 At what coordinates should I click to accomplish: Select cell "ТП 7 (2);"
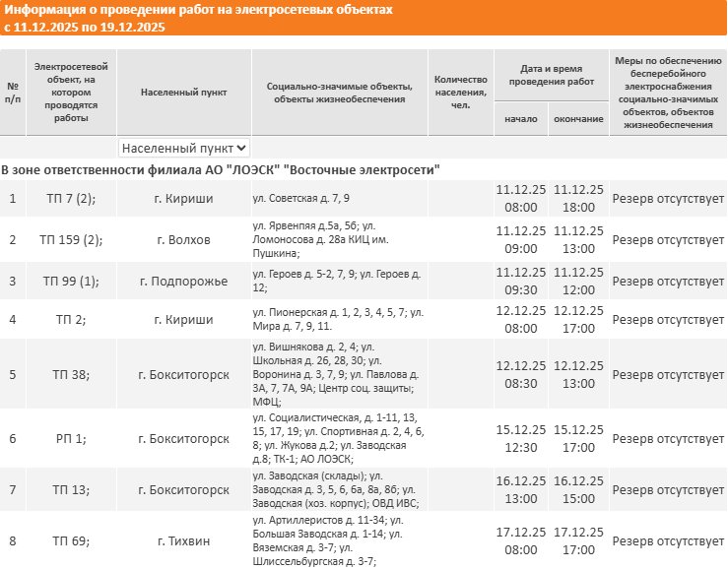[71, 199]
